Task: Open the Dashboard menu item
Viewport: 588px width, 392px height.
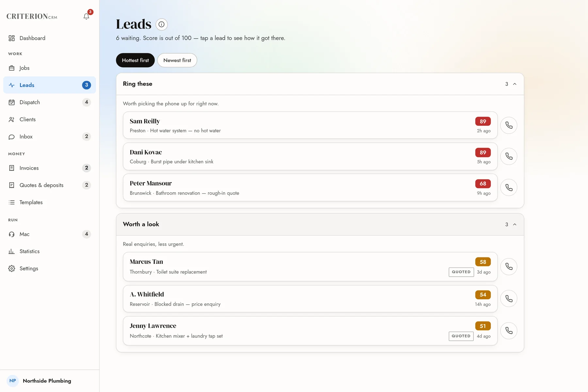Action: pos(50,38)
